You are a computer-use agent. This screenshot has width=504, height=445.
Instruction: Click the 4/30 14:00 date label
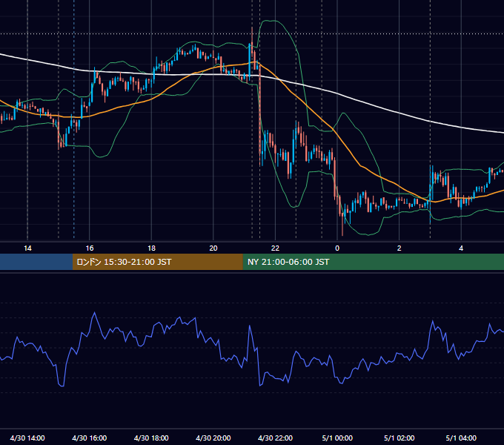(27, 438)
